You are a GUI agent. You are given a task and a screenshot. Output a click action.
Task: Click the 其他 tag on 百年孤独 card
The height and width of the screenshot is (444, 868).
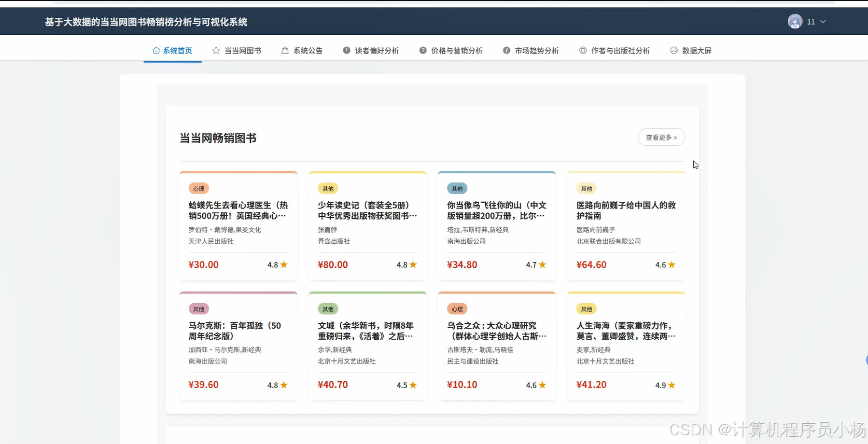pos(199,309)
